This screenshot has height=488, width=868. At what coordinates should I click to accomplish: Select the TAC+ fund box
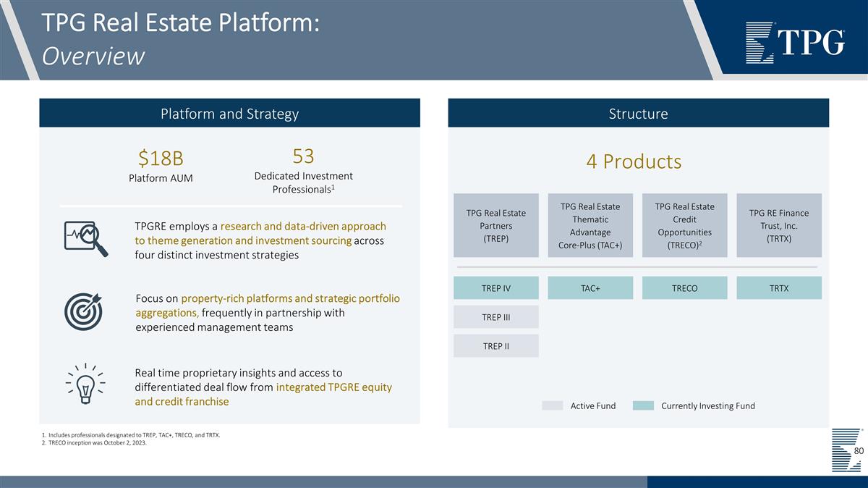pyautogui.click(x=590, y=288)
